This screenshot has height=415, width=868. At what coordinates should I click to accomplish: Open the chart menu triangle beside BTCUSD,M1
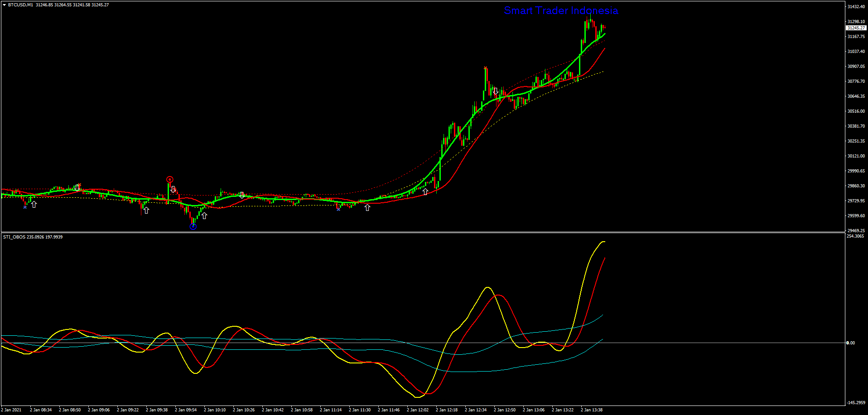(x=4, y=5)
